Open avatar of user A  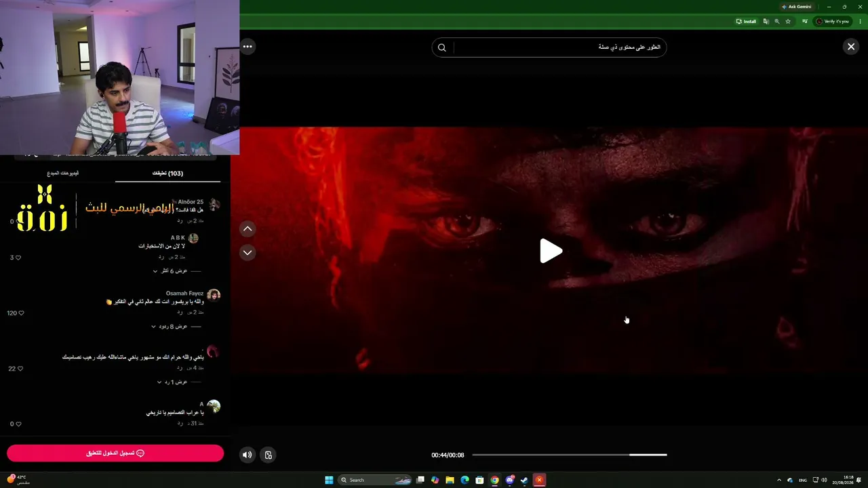214,406
